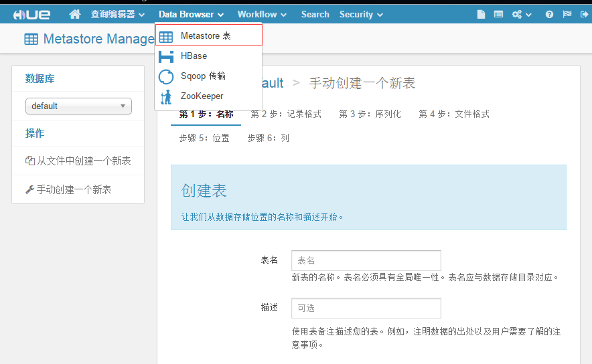The width and height of the screenshot is (592, 364).
Task: Select Sqoop 传输 menu entry
Action: coord(208,76)
